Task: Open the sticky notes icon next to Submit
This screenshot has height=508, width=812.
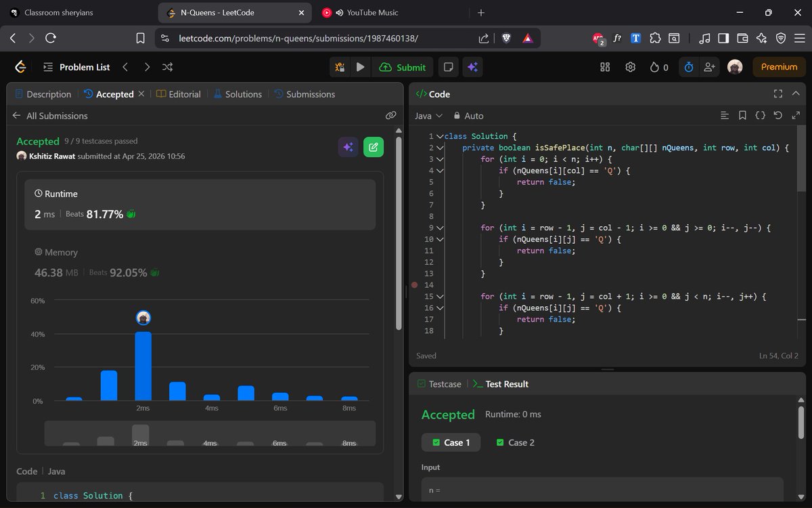Action: pos(448,66)
